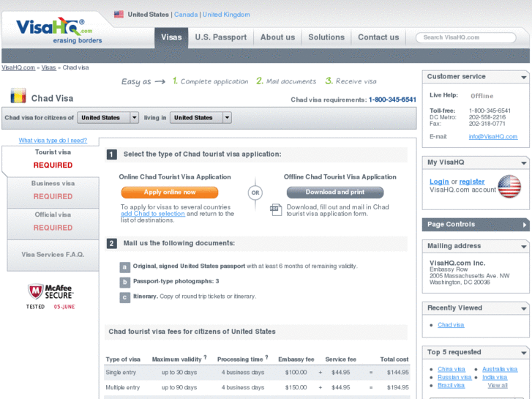This screenshot has height=399, width=532.
Task: Click the $144.95 total cost cell
Action: point(397,373)
